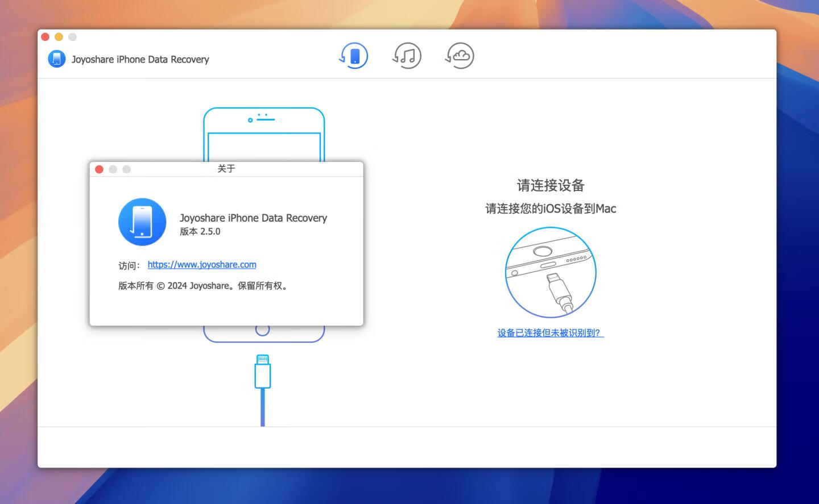Close the main Joyoshare window
Image resolution: width=819 pixels, height=504 pixels.
(x=45, y=37)
